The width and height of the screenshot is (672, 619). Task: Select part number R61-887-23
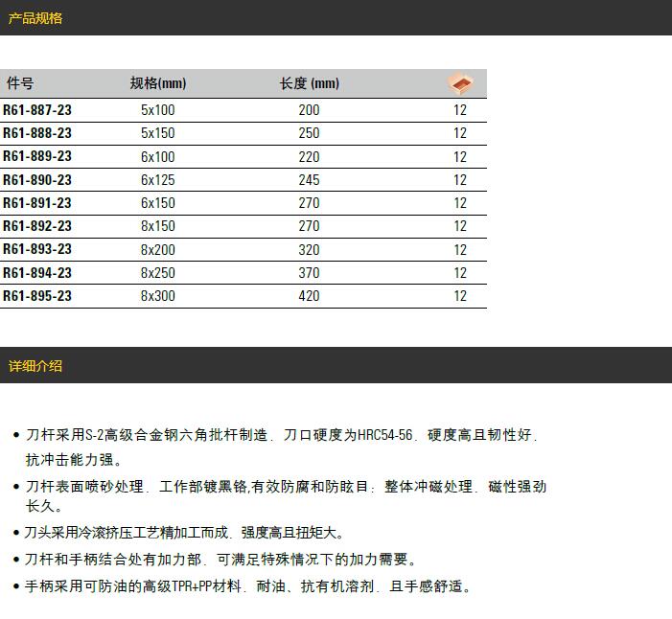[x=37, y=110]
